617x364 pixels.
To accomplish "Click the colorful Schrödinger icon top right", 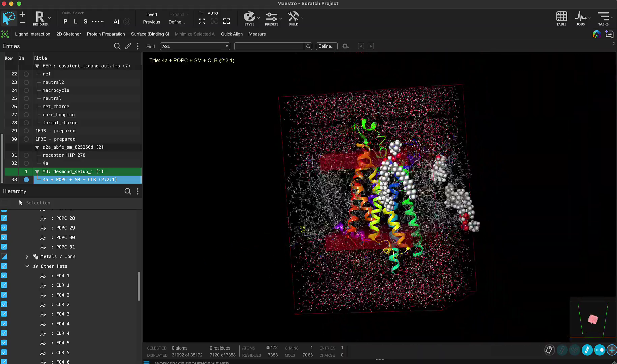I will 596,34.
